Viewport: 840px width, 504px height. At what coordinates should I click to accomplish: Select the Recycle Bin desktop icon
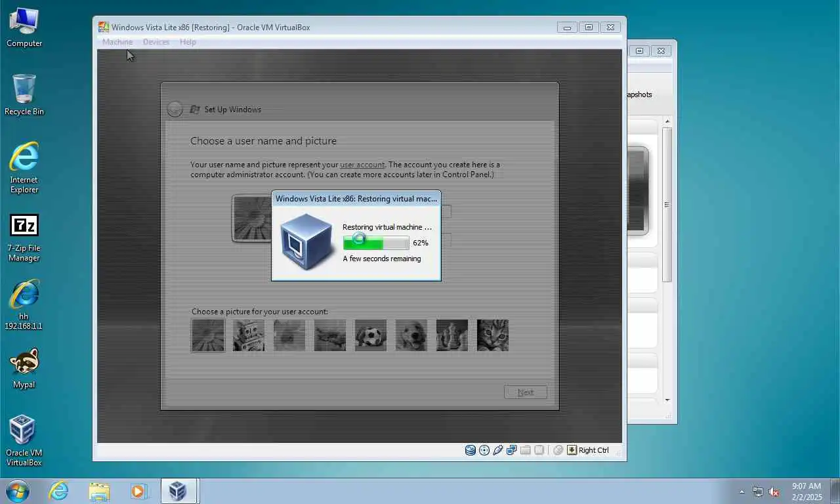pos(24,95)
